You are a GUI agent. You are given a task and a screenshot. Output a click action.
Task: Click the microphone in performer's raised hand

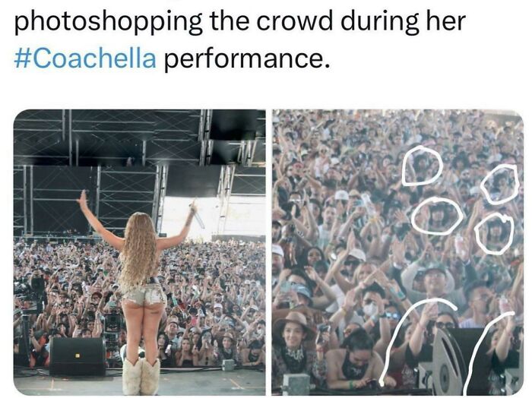(x=197, y=214)
